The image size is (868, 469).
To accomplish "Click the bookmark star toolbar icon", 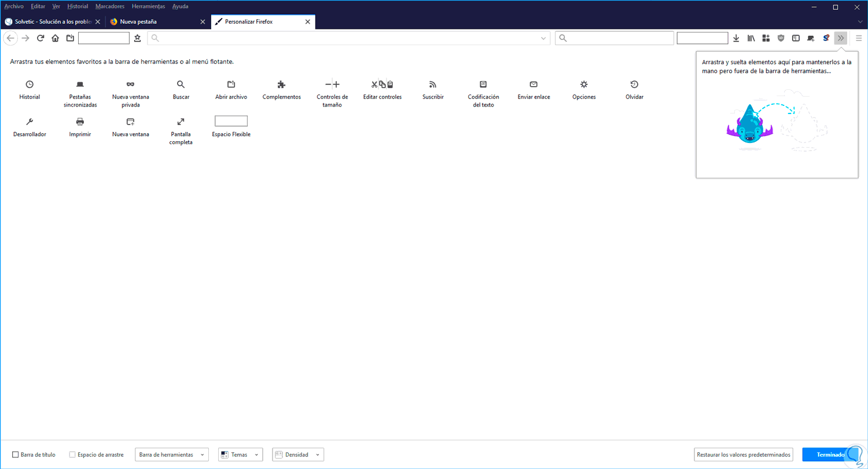I will click(x=137, y=38).
